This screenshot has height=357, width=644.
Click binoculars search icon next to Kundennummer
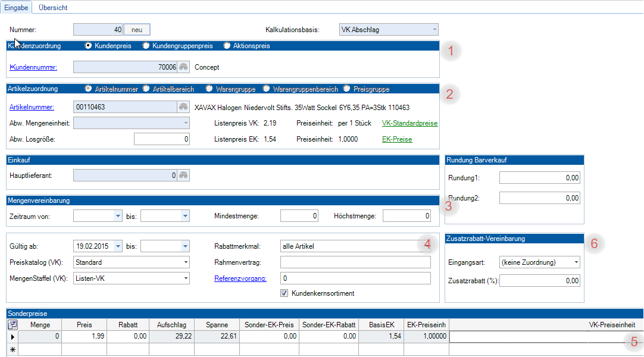click(x=184, y=67)
